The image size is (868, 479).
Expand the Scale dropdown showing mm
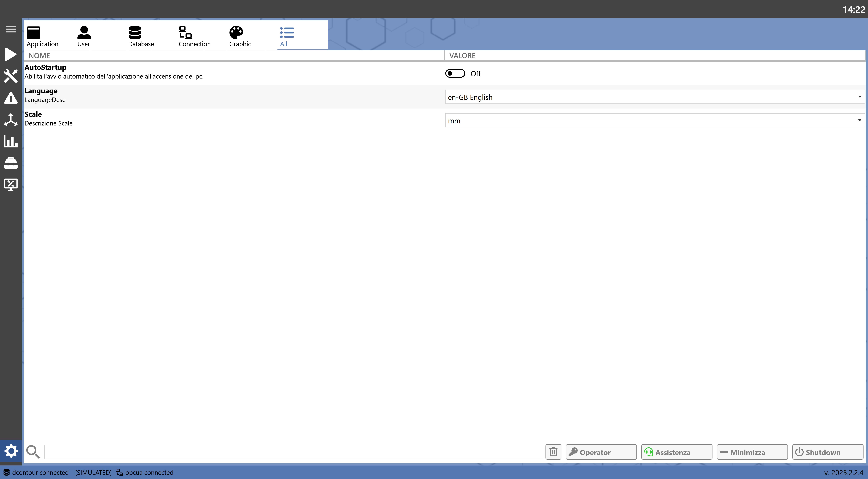(655, 120)
